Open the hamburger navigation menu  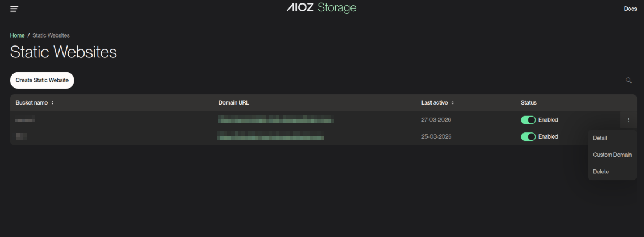pyautogui.click(x=14, y=9)
